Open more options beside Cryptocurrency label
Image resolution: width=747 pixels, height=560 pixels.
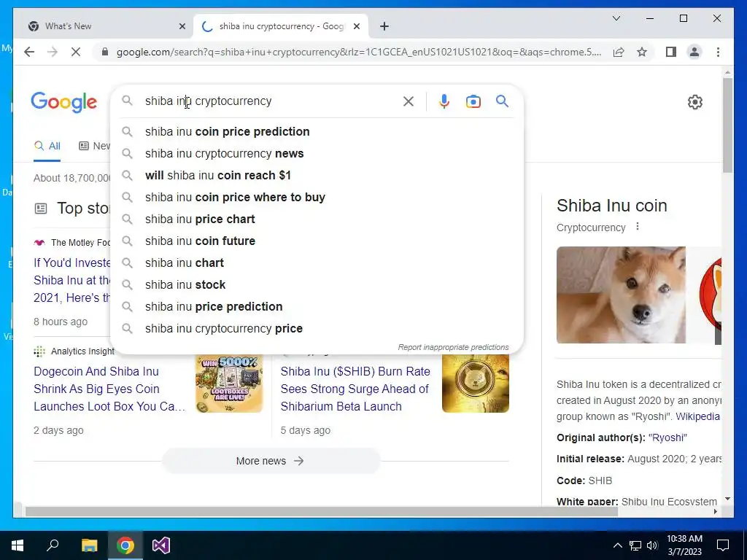point(638,227)
